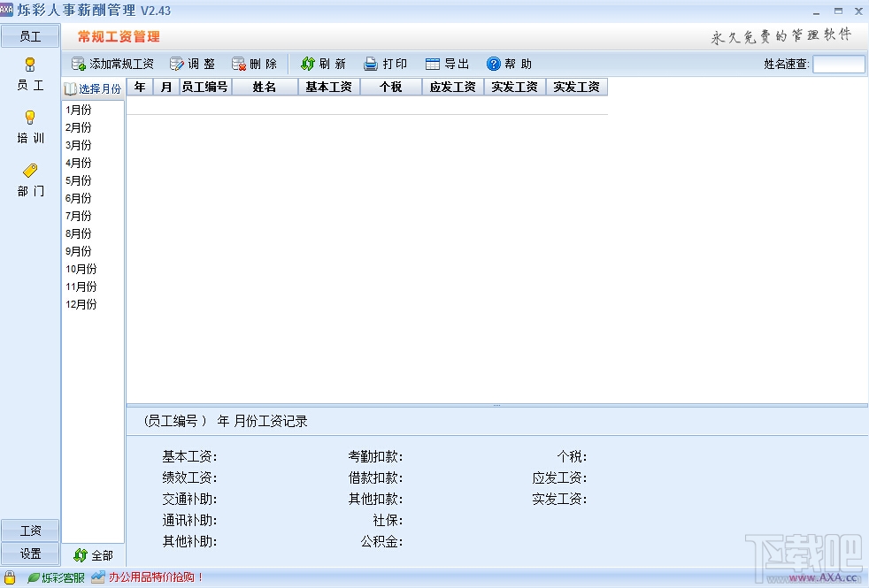
Task: Open the 员工 sidebar icon
Action: tap(30, 65)
